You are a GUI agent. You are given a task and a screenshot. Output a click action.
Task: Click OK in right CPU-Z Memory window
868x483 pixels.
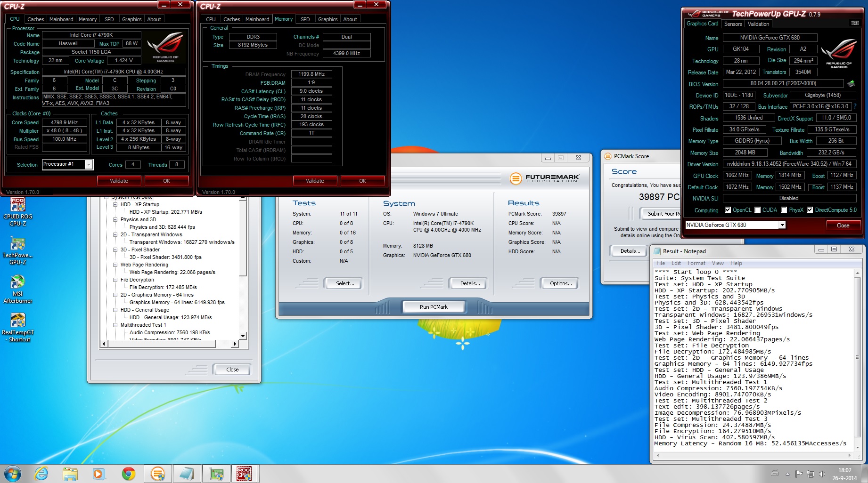(362, 181)
